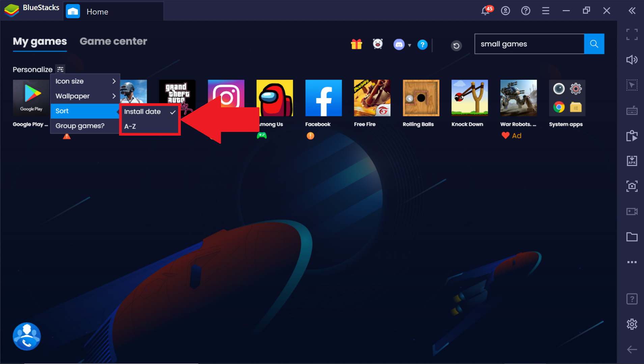Switch to the Game center tab
This screenshot has height=364, width=644.
[113, 41]
